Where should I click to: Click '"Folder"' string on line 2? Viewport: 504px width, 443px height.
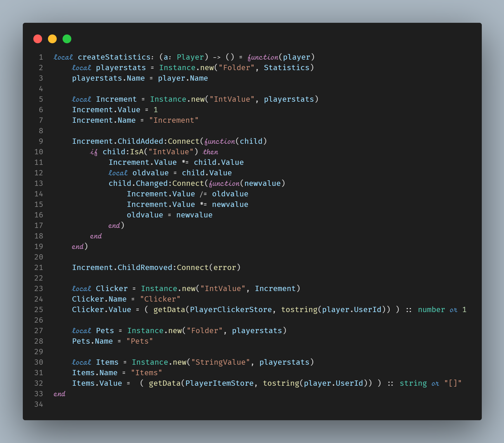[x=237, y=68]
